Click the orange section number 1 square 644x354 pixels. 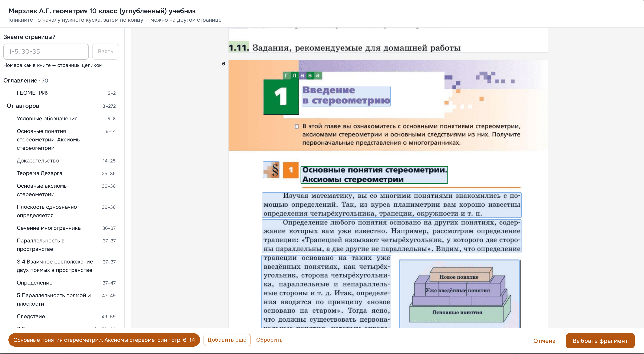(x=291, y=170)
